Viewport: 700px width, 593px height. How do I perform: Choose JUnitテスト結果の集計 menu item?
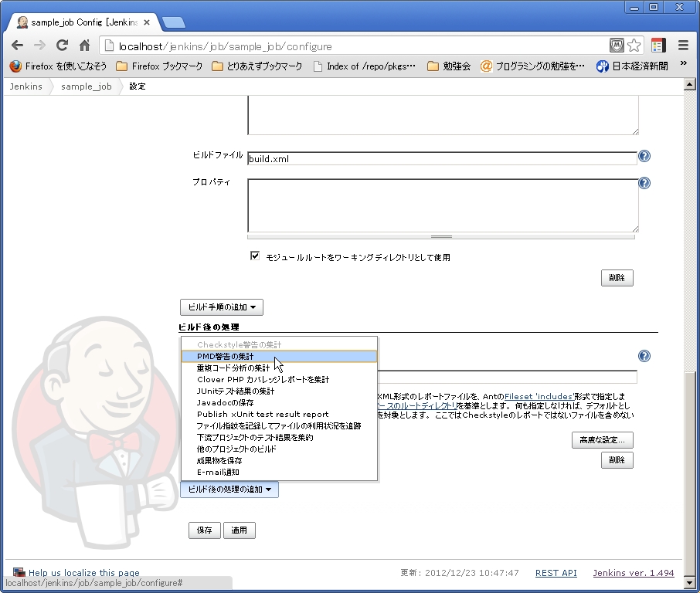click(x=280, y=391)
